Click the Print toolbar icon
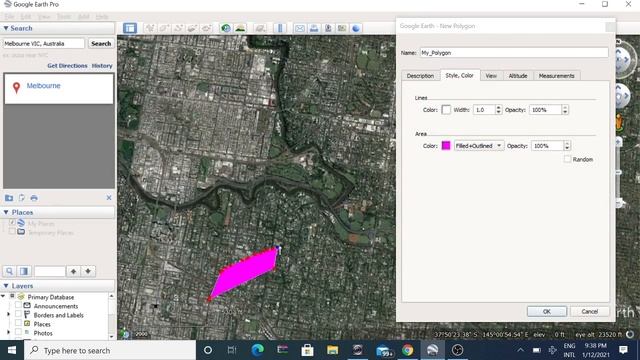The width and height of the screenshot is (640, 360). coord(314,28)
